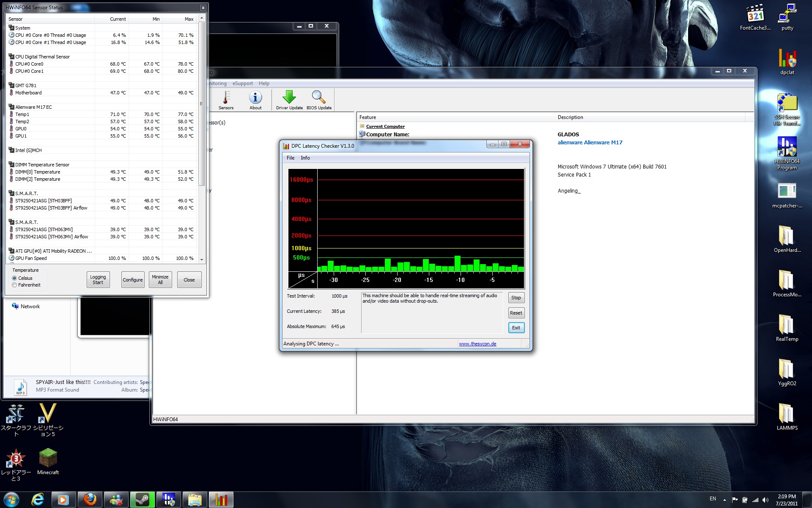Click the volume speaker tray icon
The height and width of the screenshot is (508, 812).
tap(765, 500)
